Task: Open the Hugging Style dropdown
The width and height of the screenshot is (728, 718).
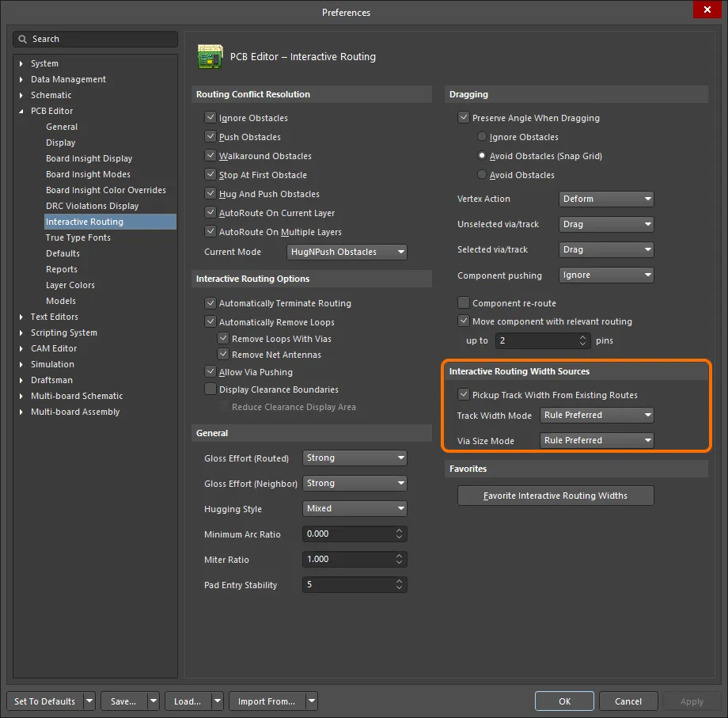Action: [355, 508]
